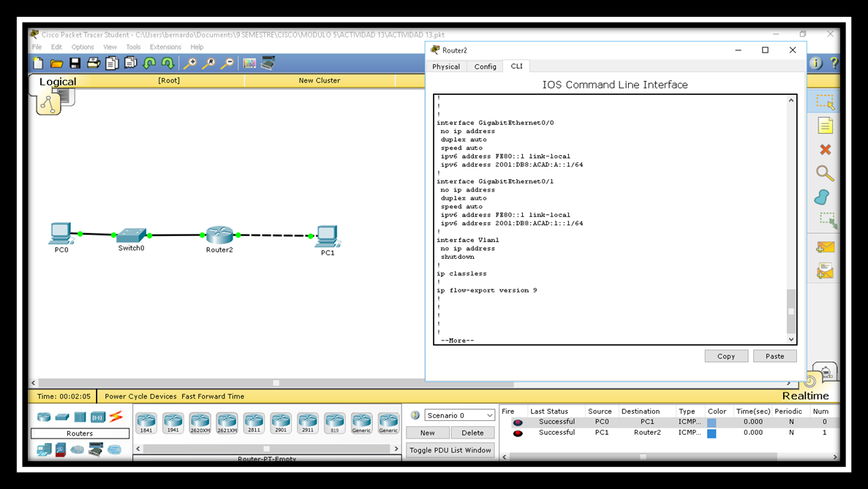
Task: Open the Edit menu
Action: [x=56, y=47]
